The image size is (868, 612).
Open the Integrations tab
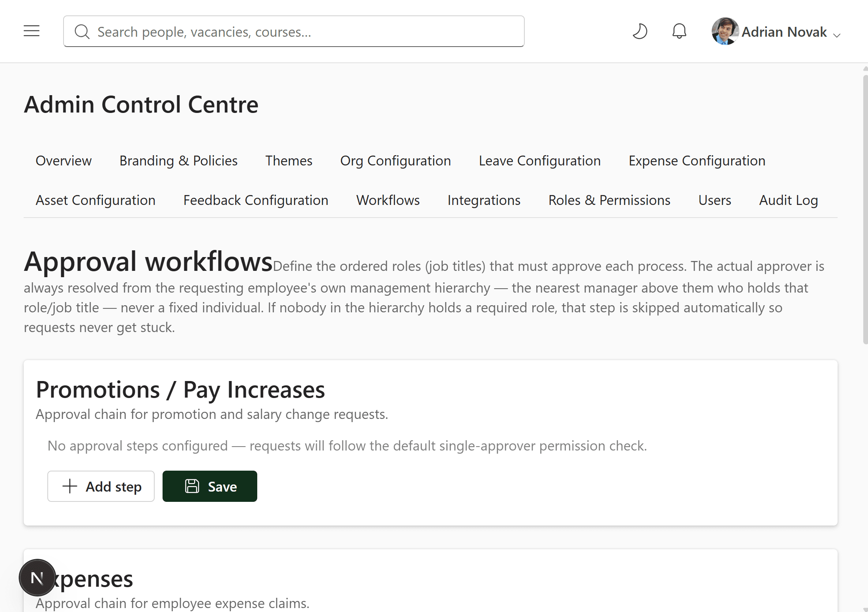[x=484, y=200]
